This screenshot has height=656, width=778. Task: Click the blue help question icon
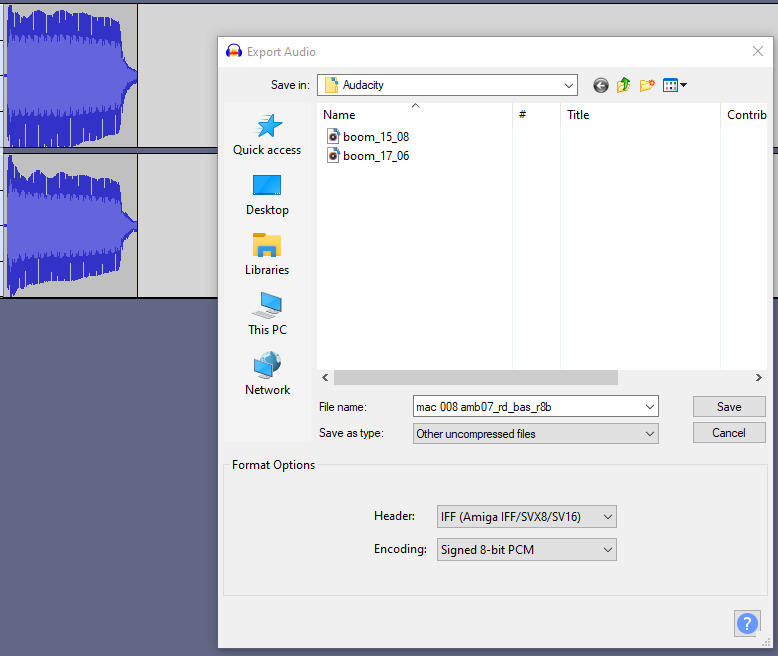coord(747,623)
